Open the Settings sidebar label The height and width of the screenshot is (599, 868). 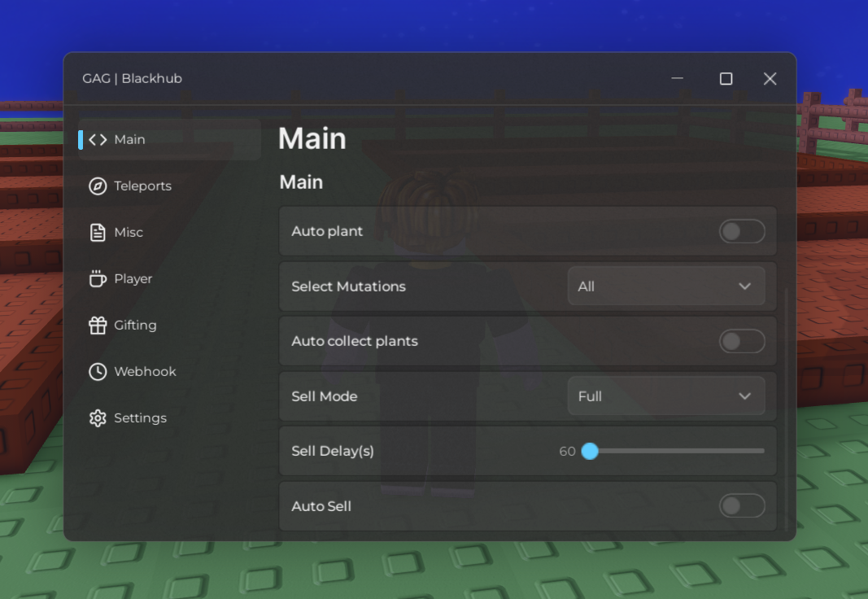point(140,418)
